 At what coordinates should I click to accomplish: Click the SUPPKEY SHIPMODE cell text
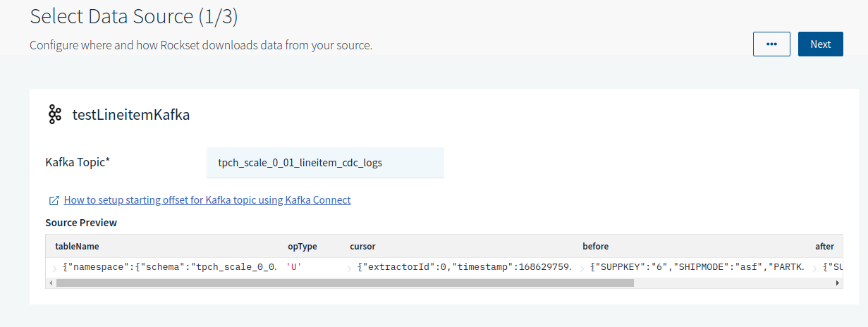(x=698, y=268)
